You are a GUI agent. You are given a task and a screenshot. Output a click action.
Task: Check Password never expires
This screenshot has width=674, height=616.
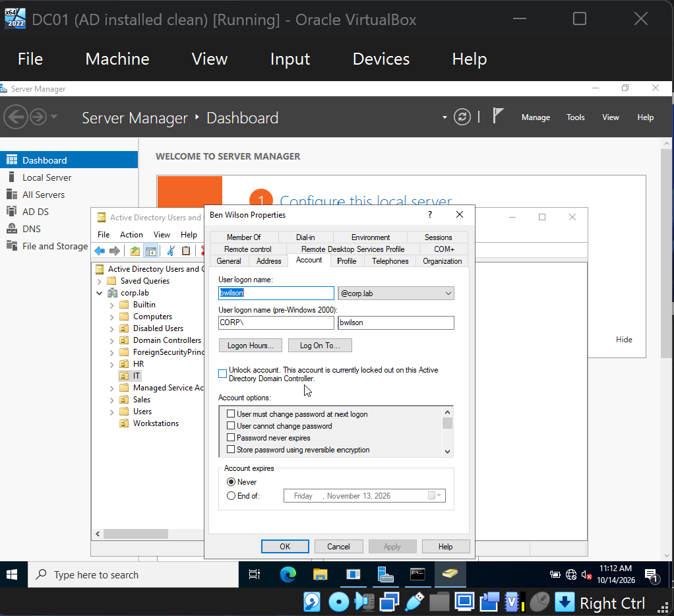pos(231,438)
